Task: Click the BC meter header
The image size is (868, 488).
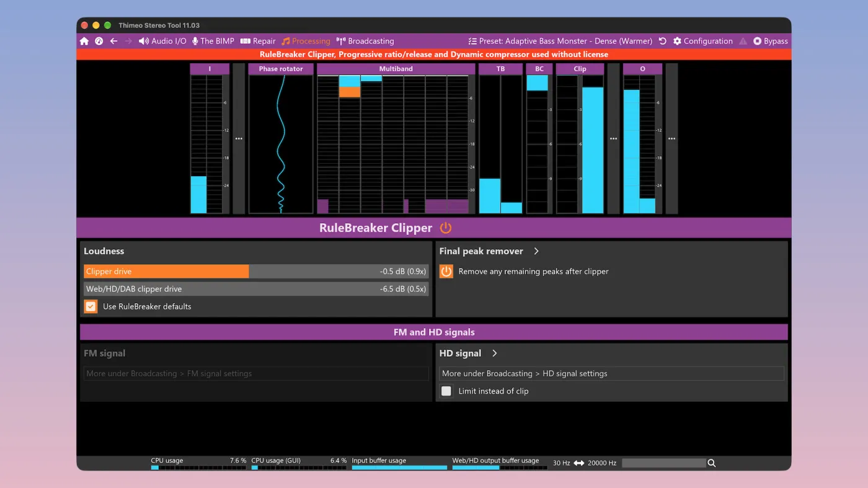Action: click(539, 69)
